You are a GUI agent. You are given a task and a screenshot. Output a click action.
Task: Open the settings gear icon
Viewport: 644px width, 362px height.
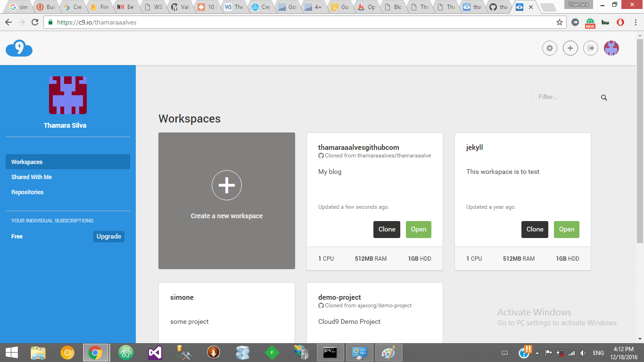pos(549,48)
